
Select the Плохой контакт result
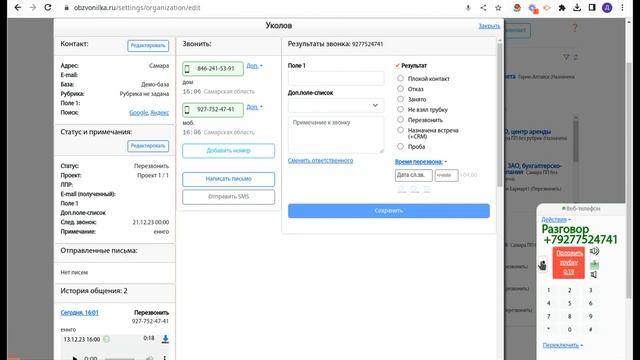400,78
